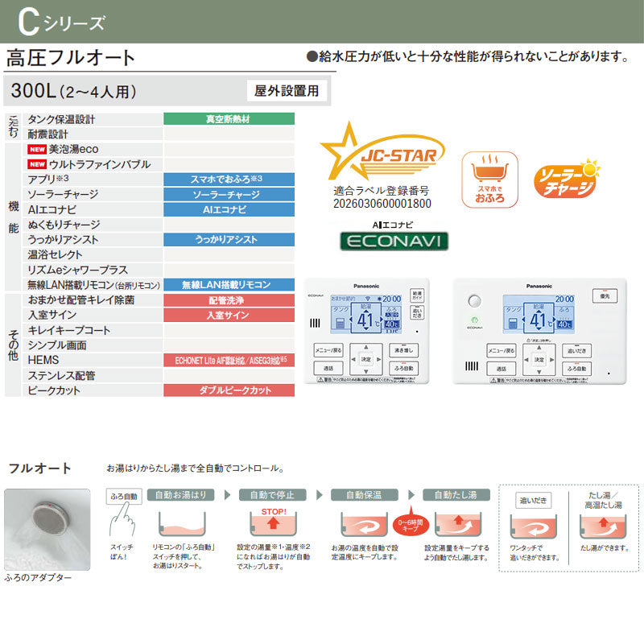This screenshot has height=644, width=644.
Task: Click the 自動お湯はり step header
Action: 181,495
